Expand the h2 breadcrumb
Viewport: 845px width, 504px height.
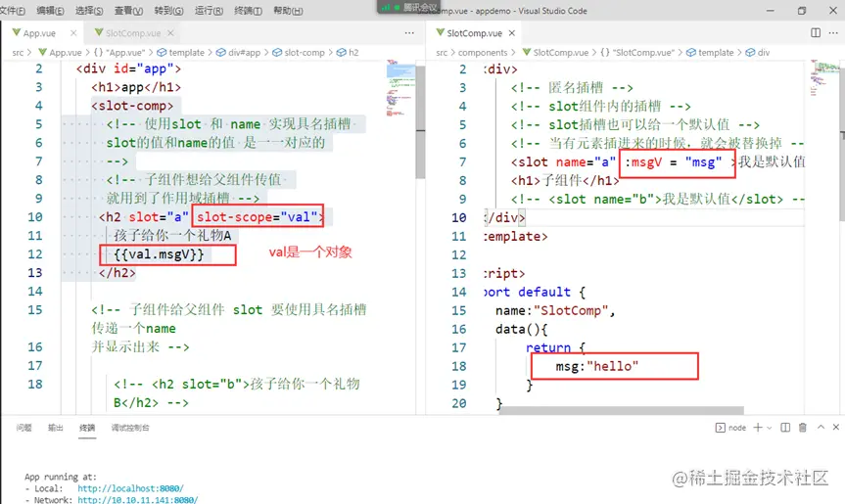click(x=349, y=53)
